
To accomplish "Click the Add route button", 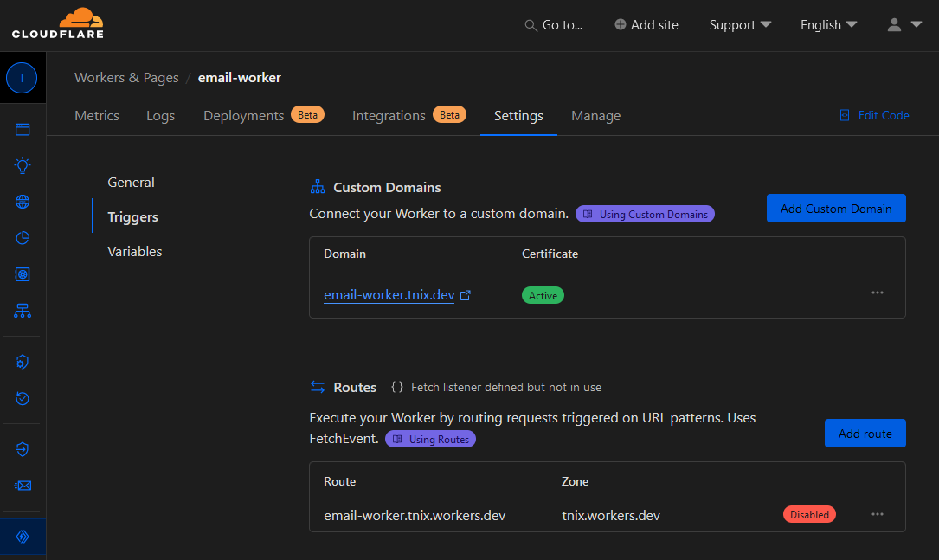I will tap(865, 434).
